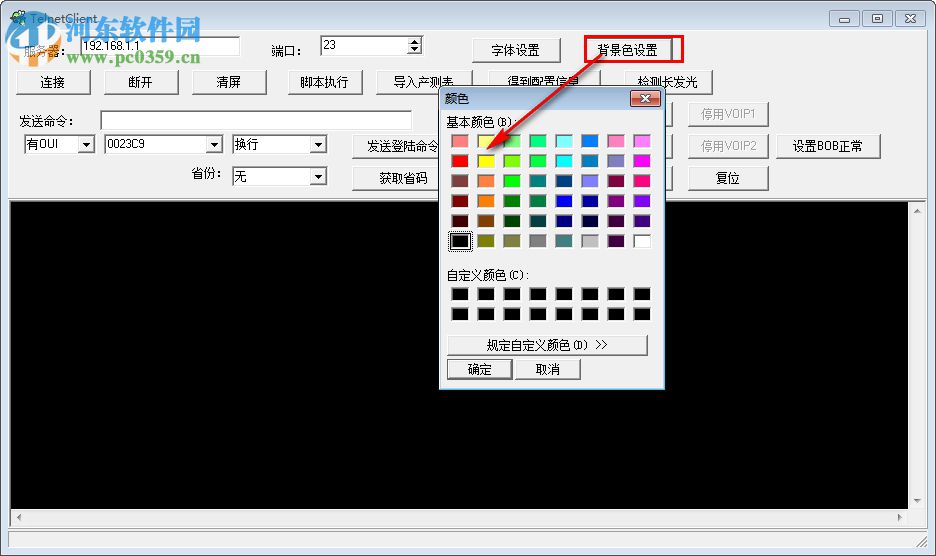Cancel color dialog with 取消
Image resolution: width=936 pixels, height=556 pixels.
click(x=547, y=369)
